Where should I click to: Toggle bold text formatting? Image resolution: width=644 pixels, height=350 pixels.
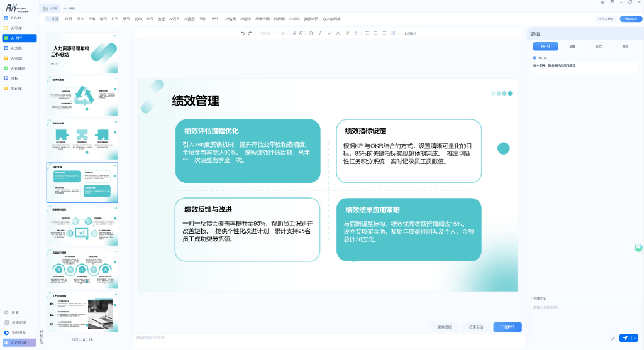click(311, 33)
